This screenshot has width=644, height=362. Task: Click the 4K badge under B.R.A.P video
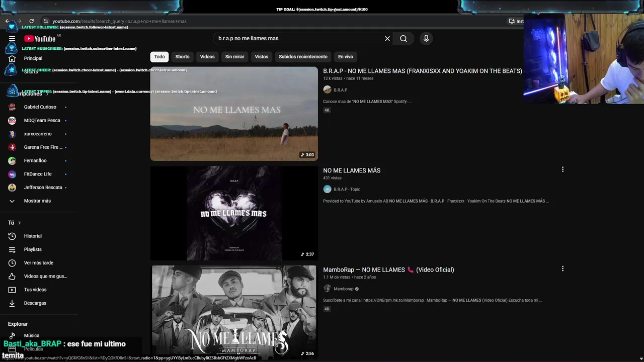tap(327, 110)
